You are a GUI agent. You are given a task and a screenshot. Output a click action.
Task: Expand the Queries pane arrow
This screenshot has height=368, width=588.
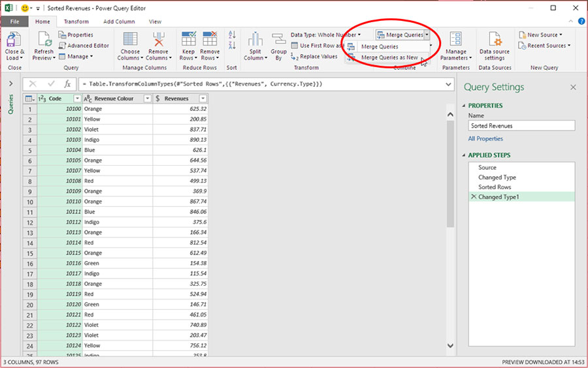tap(10, 84)
